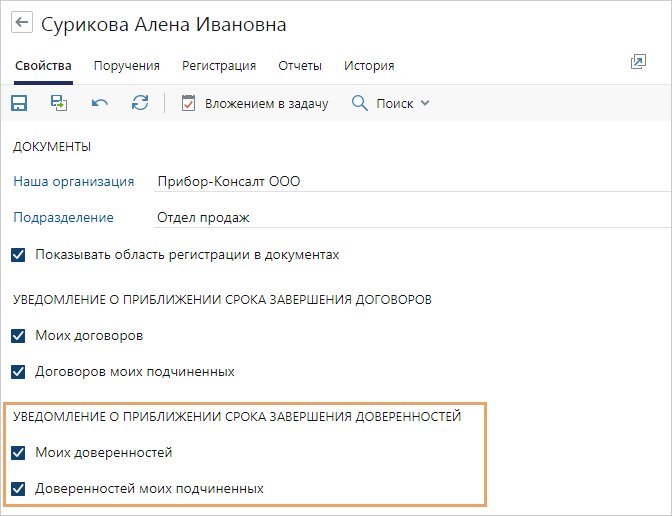The height and width of the screenshot is (516, 672).
Task: Toggle the Моих договоров checkbox
Action: (18, 336)
